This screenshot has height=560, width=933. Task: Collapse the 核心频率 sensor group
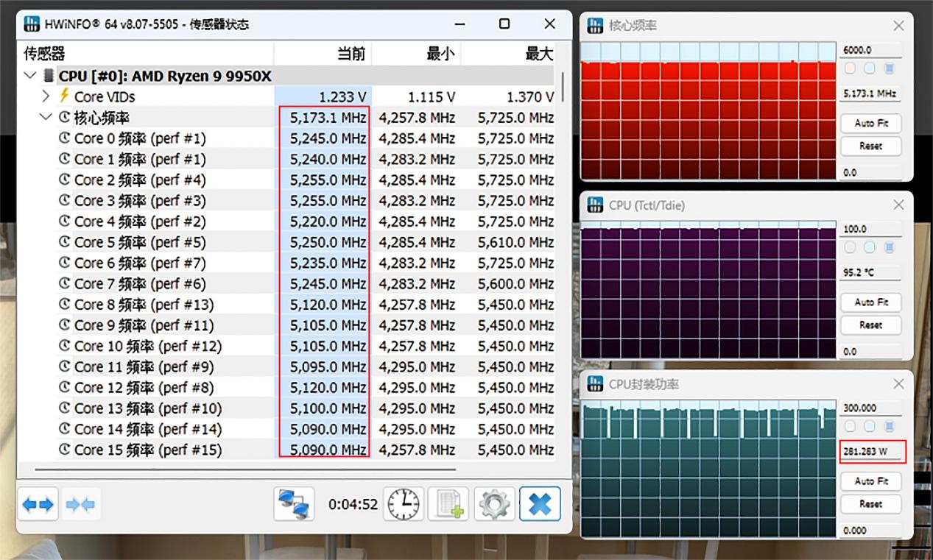pyautogui.click(x=45, y=117)
